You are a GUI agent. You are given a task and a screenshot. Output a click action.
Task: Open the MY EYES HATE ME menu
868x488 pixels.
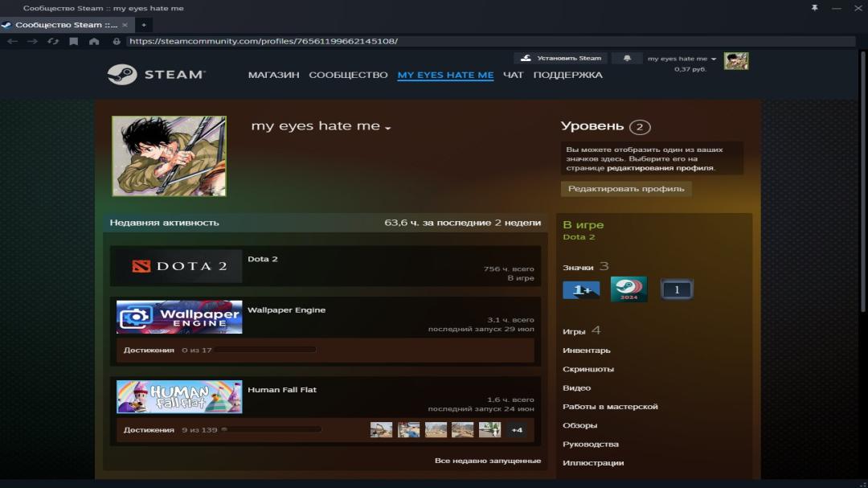pos(445,75)
